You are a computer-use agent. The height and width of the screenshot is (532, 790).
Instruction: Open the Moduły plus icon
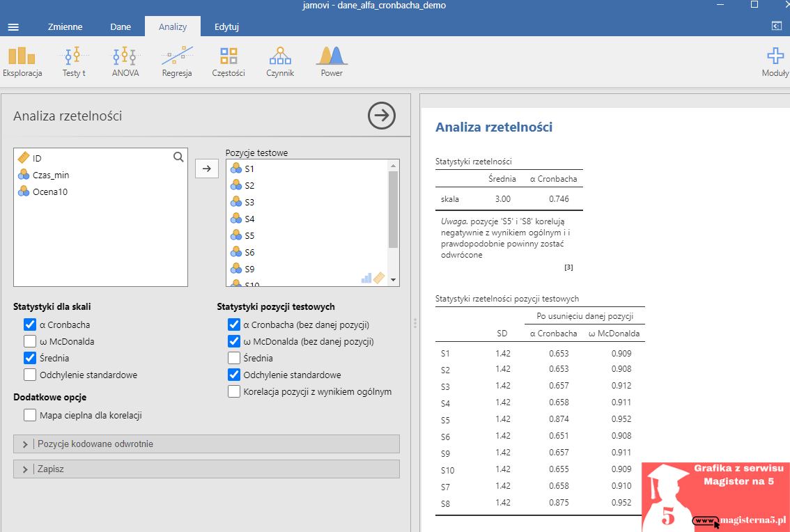[775, 61]
